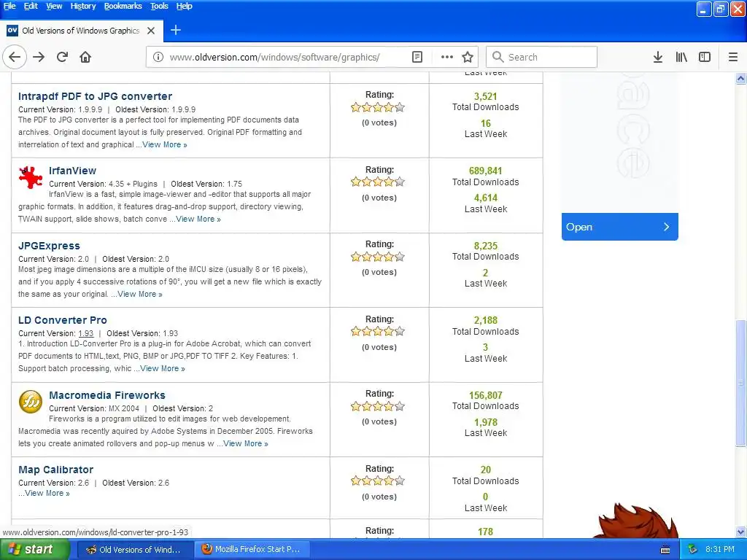Open the Bookmarks menu

point(123,6)
